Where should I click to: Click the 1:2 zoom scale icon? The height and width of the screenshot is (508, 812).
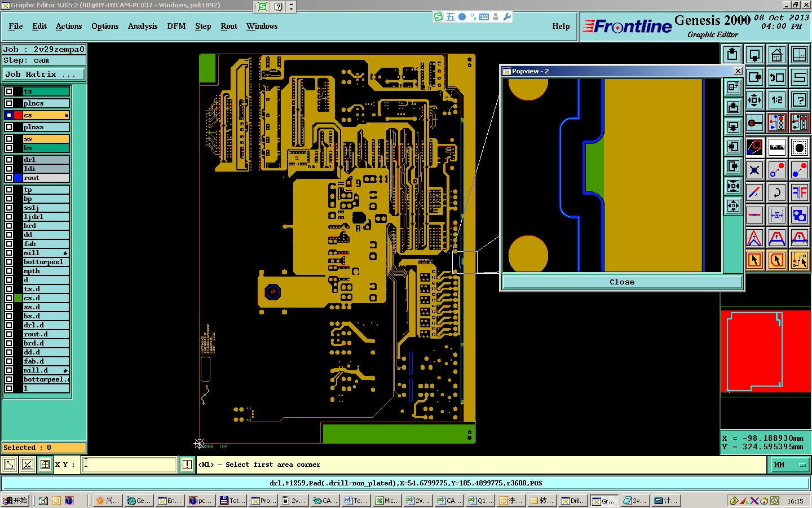[777, 100]
